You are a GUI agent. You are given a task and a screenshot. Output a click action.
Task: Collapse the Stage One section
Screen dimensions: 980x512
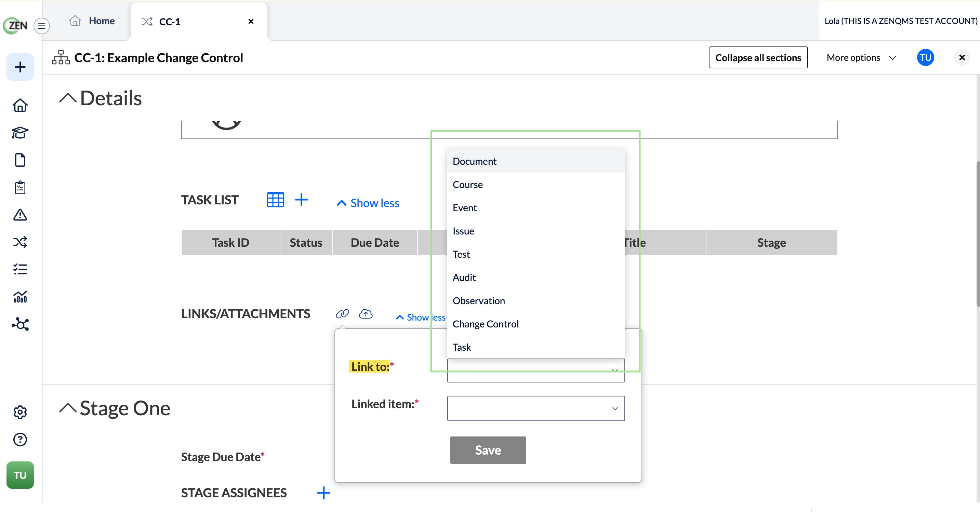[68, 408]
